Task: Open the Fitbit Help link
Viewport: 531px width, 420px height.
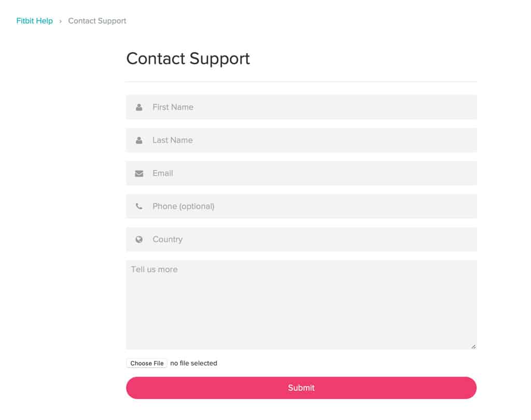Action: (34, 21)
